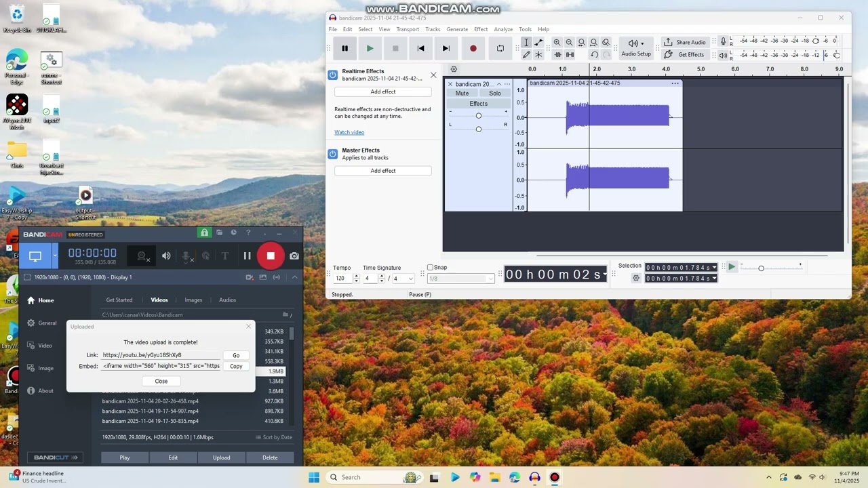Mute the bandicam audio track
The height and width of the screenshot is (488, 868).
point(462,94)
